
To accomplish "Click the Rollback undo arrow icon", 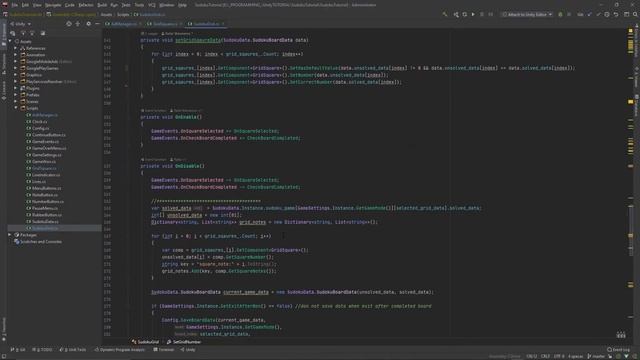I will click(616, 14).
